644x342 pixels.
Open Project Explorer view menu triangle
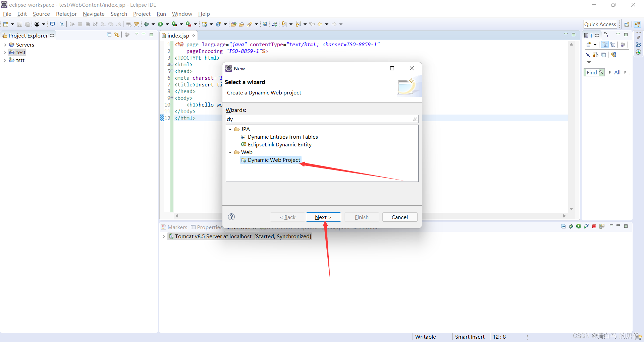coord(137,34)
